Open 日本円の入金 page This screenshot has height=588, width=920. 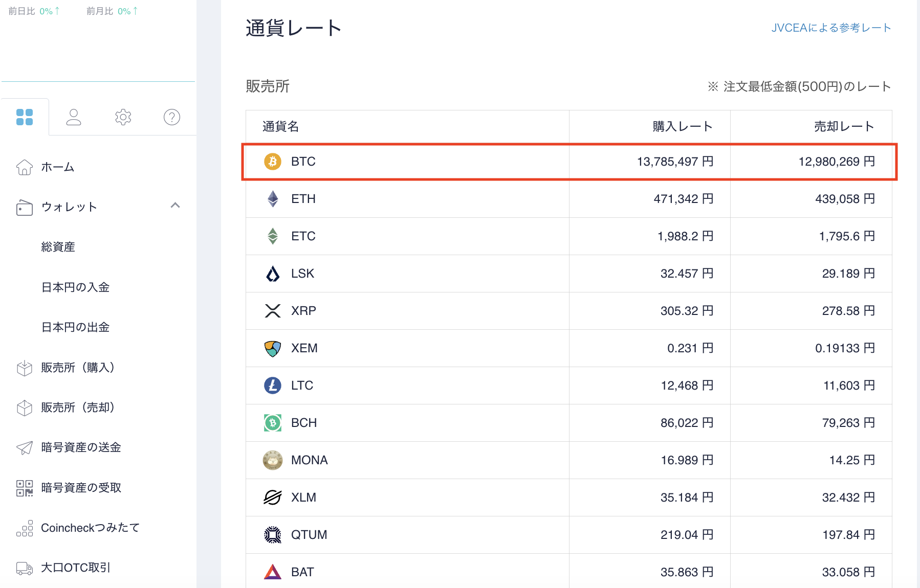tap(75, 287)
